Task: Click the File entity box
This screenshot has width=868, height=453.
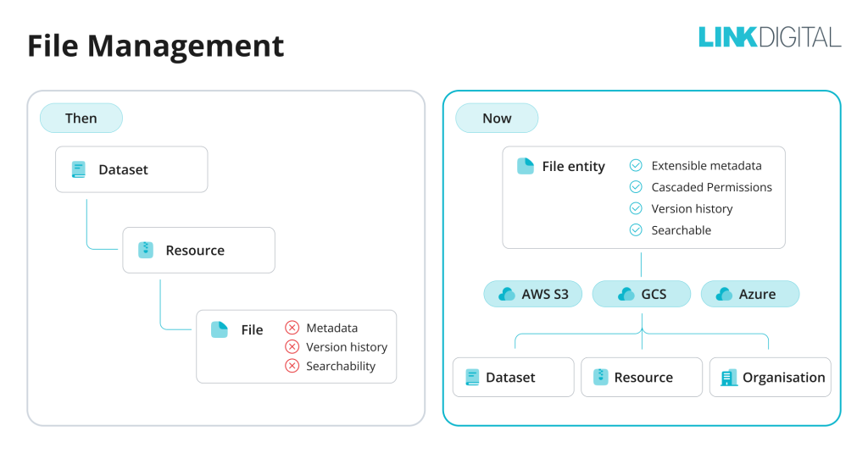Action: click(x=644, y=197)
